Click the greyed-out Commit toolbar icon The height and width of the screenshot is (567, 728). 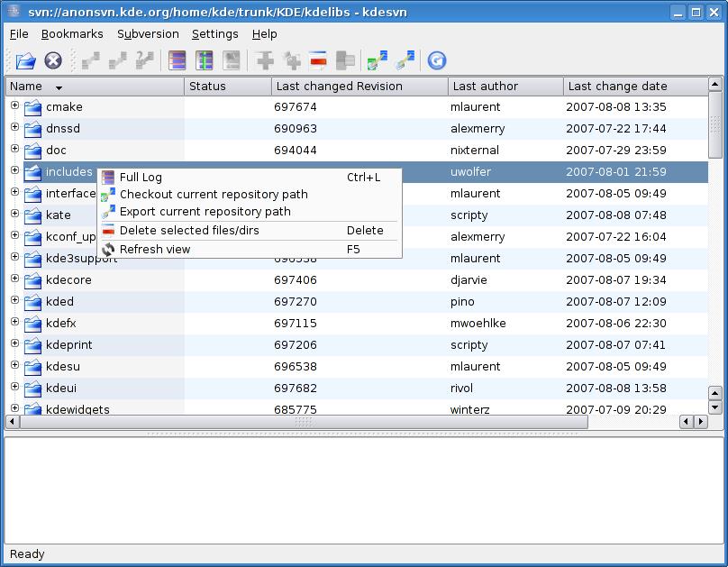coord(117,60)
